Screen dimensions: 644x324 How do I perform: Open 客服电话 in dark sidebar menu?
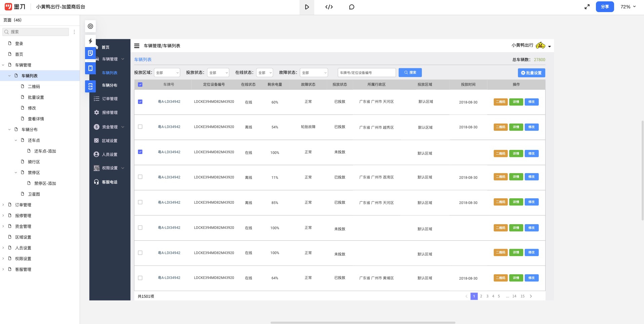110,182
